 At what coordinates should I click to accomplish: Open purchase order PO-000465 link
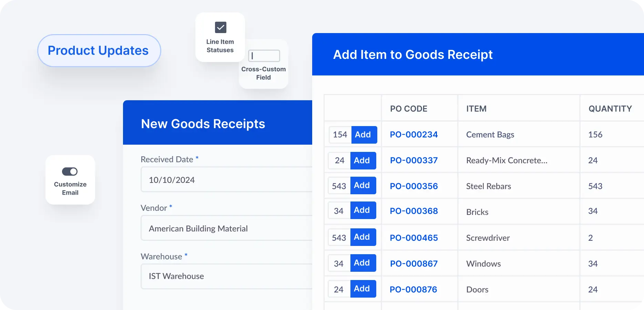(414, 238)
